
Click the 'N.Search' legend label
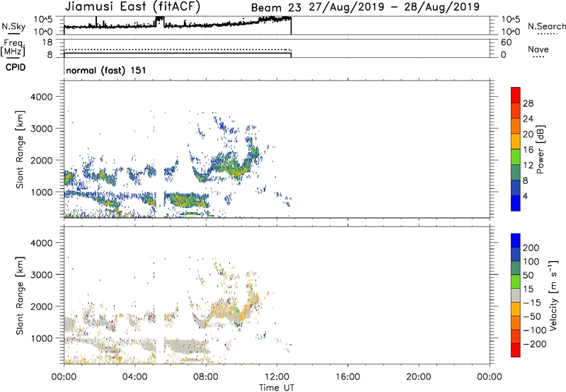pos(546,26)
